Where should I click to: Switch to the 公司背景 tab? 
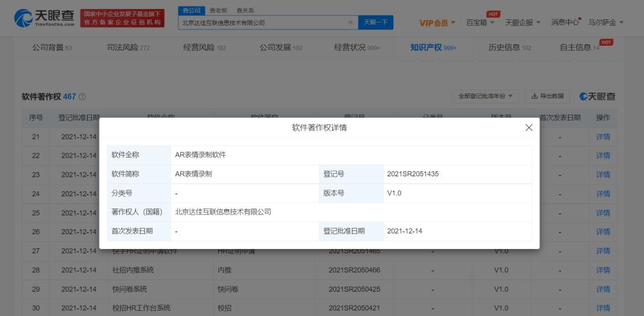coord(52,48)
